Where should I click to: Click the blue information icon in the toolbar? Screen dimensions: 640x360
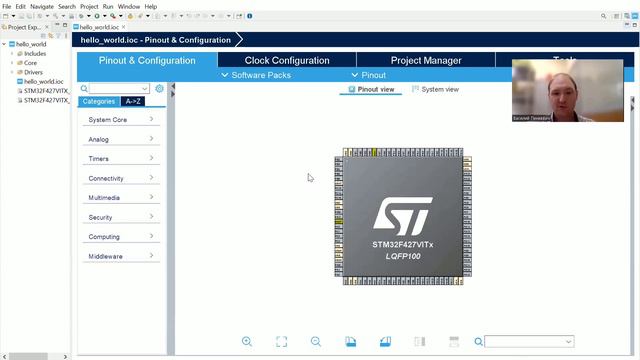click(x=249, y=16)
